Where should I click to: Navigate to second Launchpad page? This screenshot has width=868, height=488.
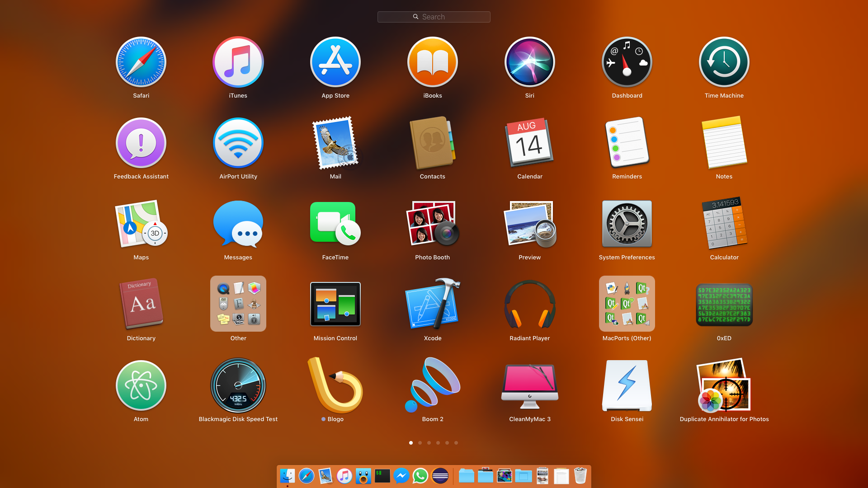[420, 443]
